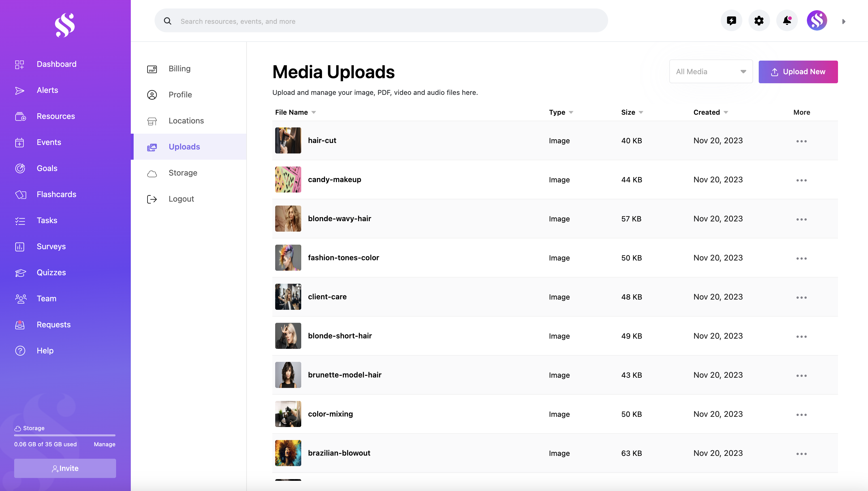This screenshot has width=868, height=491.
Task: Click the Manage storage link
Action: pos(104,445)
